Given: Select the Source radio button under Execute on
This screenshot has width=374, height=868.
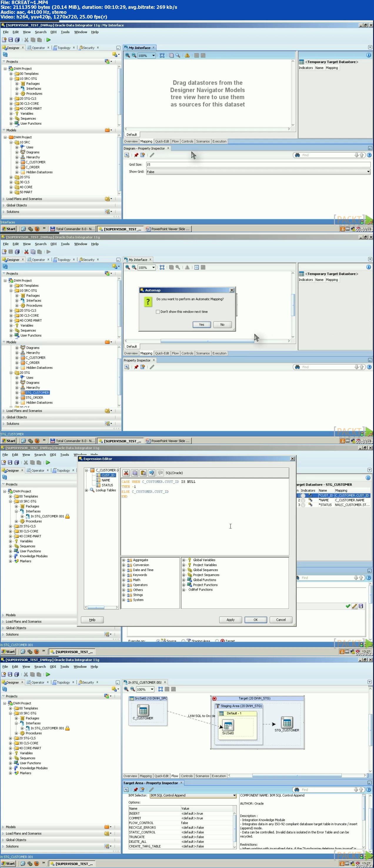Looking at the screenshot, I should (158, 641).
